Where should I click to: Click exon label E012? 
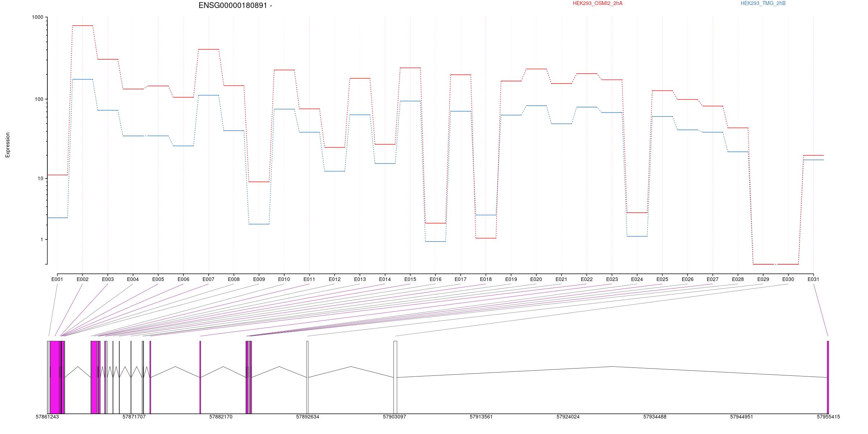tap(335, 279)
